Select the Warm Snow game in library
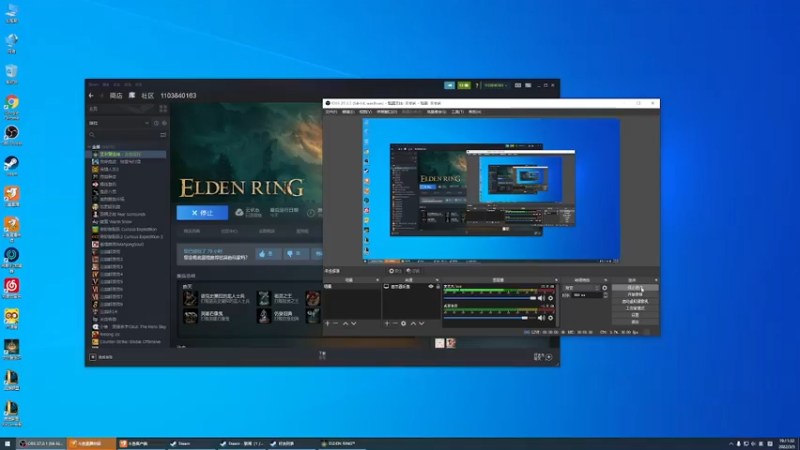Screen dimensions: 800x450 pyautogui.click(x=127, y=222)
